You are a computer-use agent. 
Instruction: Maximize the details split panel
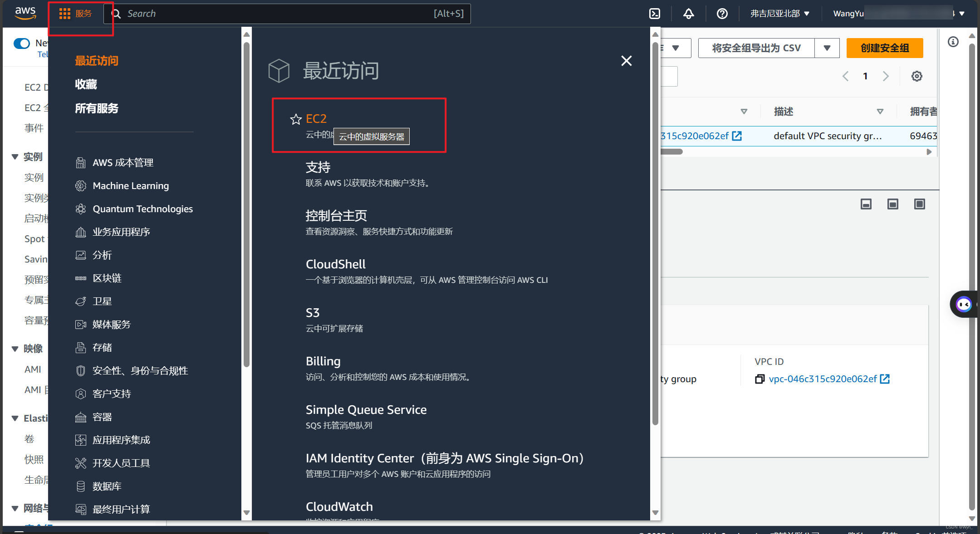[919, 204]
